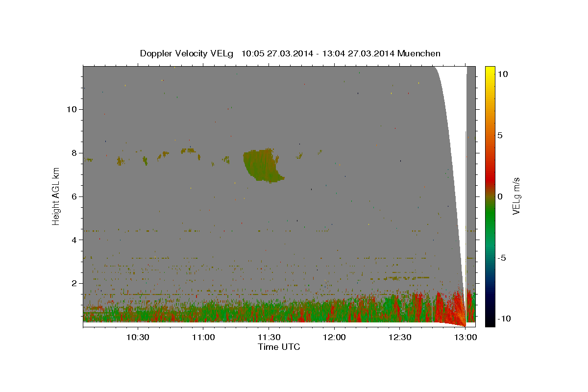The width and height of the screenshot is (588, 392).
Task: Click the 'Muenchen' location in the title
Action: (x=419, y=53)
